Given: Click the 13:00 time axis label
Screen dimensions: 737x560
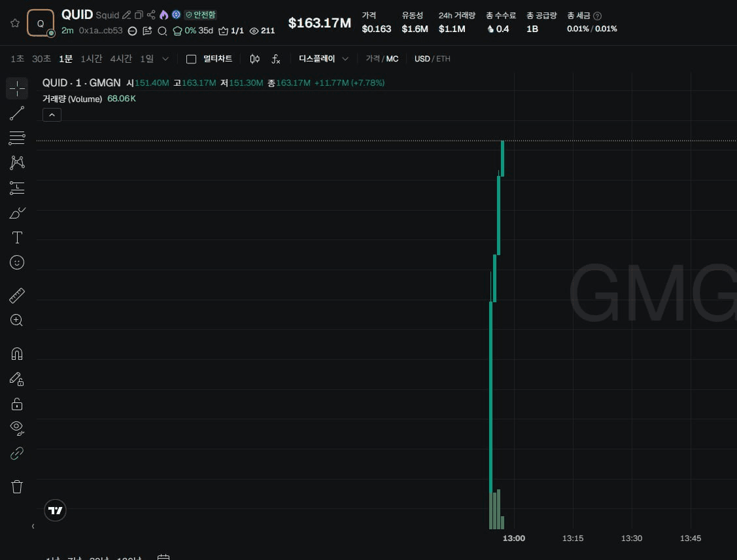Looking at the screenshot, I should click(514, 538).
